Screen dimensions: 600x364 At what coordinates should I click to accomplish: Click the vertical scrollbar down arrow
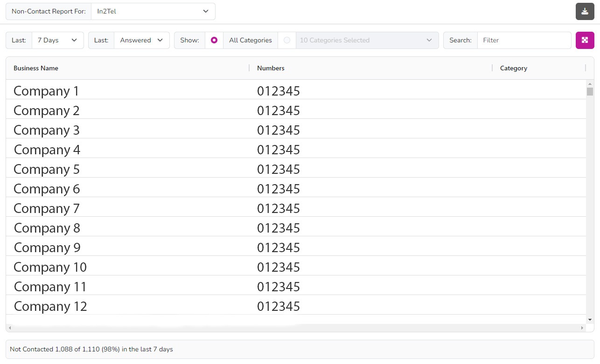(x=590, y=320)
